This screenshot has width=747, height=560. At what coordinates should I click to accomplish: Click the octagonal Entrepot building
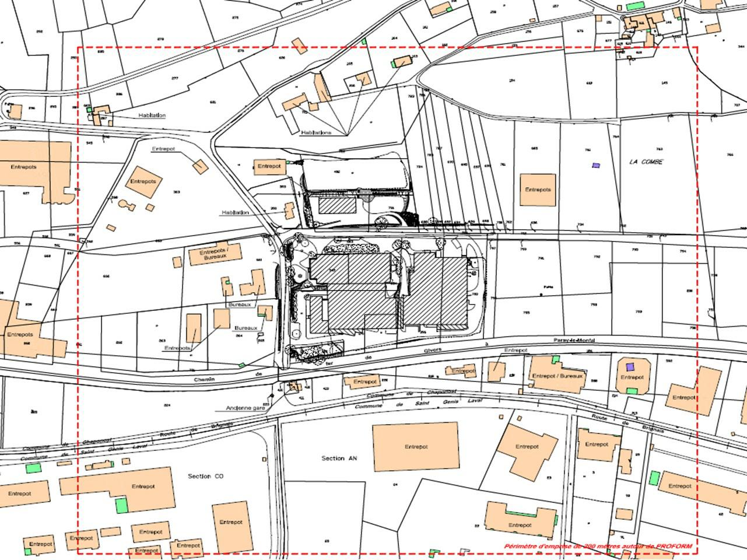[x=633, y=376]
